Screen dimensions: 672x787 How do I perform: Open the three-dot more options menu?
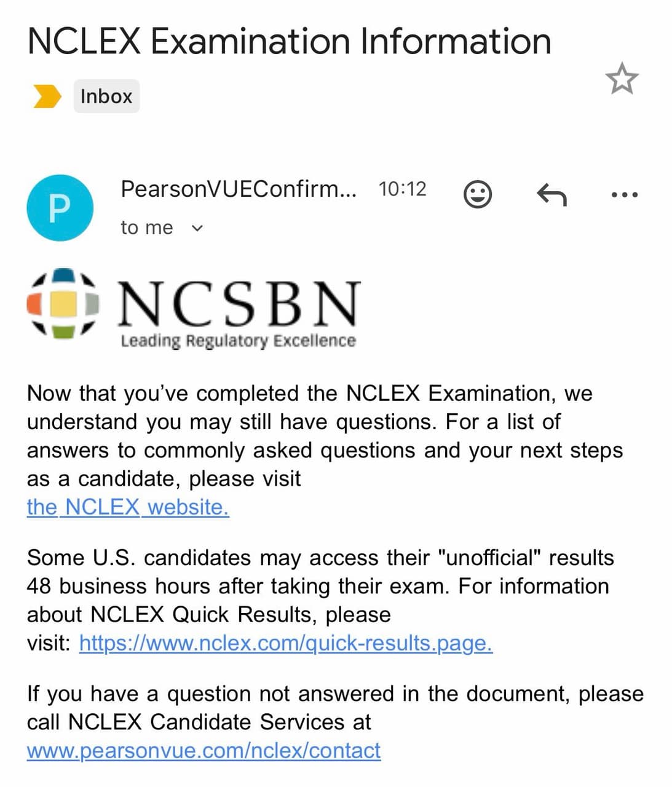(625, 195)
